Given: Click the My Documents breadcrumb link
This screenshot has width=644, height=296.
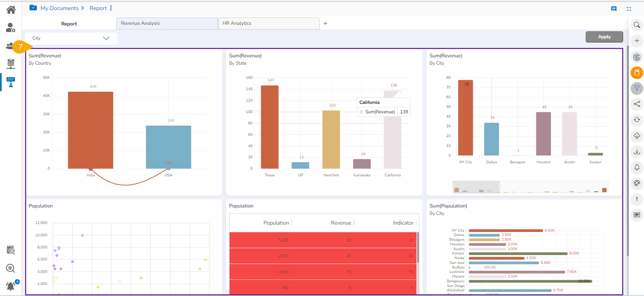Looking at the screenshot, I should click(59, 8).
